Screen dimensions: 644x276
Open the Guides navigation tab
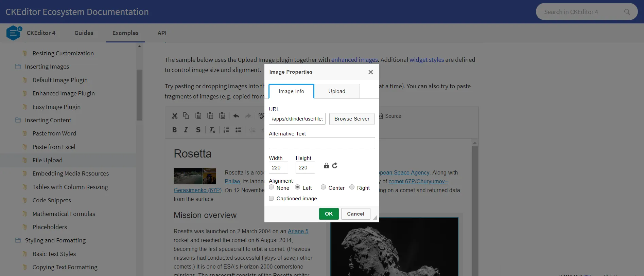click(84, 33)
